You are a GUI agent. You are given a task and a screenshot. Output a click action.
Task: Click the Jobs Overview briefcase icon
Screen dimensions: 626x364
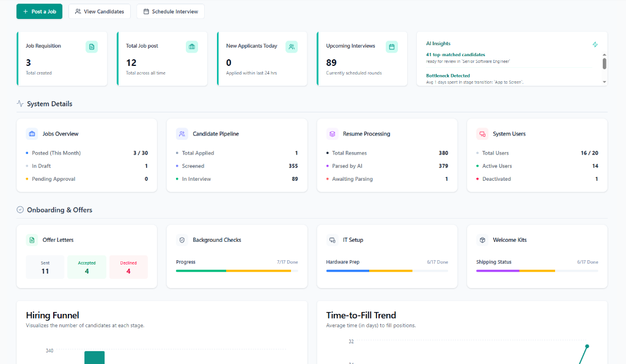coord(32,134)
